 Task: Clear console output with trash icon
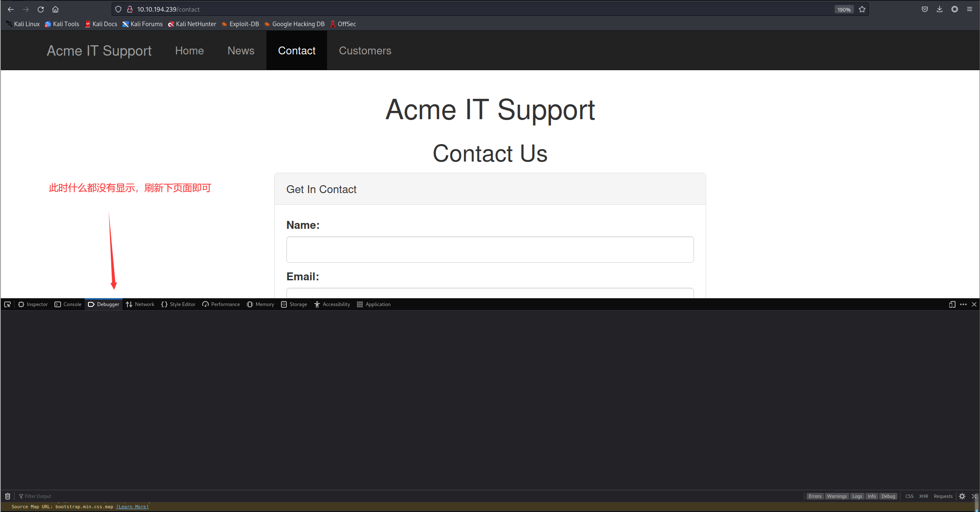[7, 496]
